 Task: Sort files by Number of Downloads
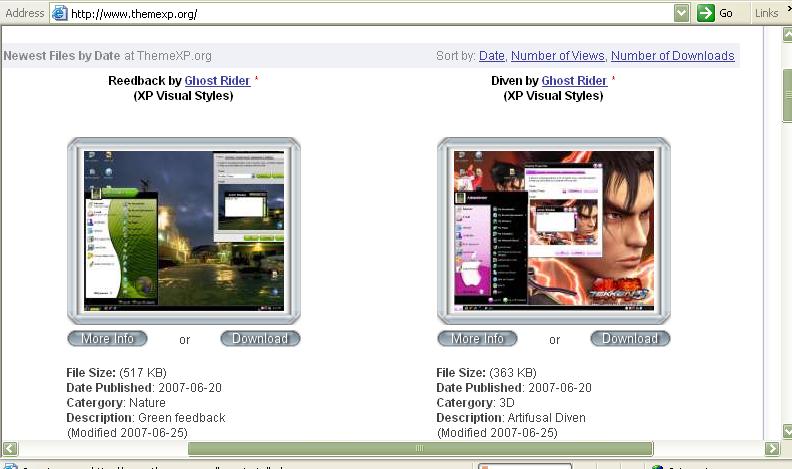click(x=673, y=56)
